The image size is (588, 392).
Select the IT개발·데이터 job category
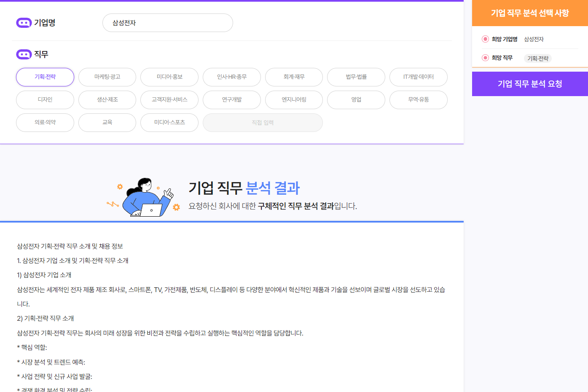pyautogui.click(x=419, y=77)
